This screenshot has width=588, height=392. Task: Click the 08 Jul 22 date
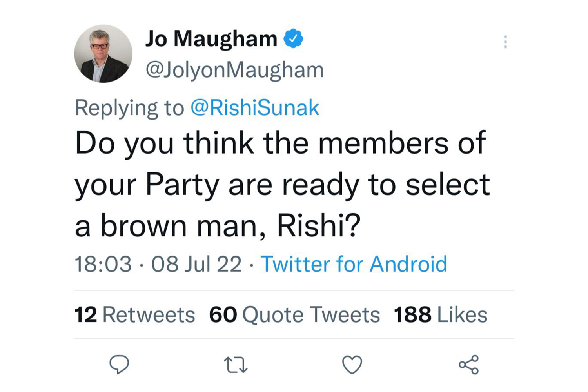tap(196, 264)
